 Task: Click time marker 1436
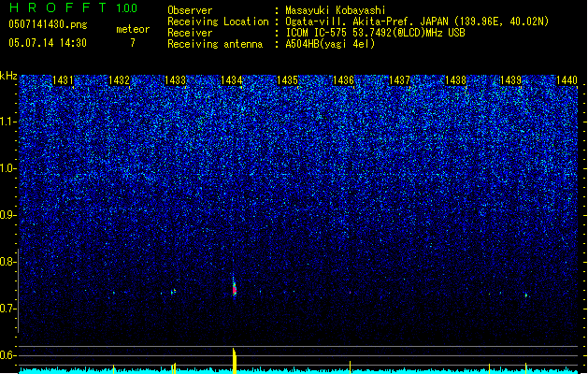click(343, 79)
